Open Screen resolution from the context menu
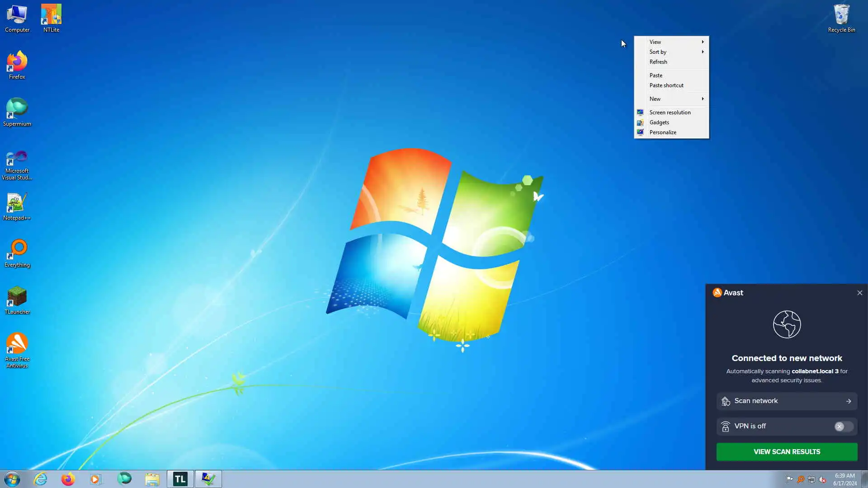Image resolution: width=868 pixels, height=488 pixels. pos(670,113)
